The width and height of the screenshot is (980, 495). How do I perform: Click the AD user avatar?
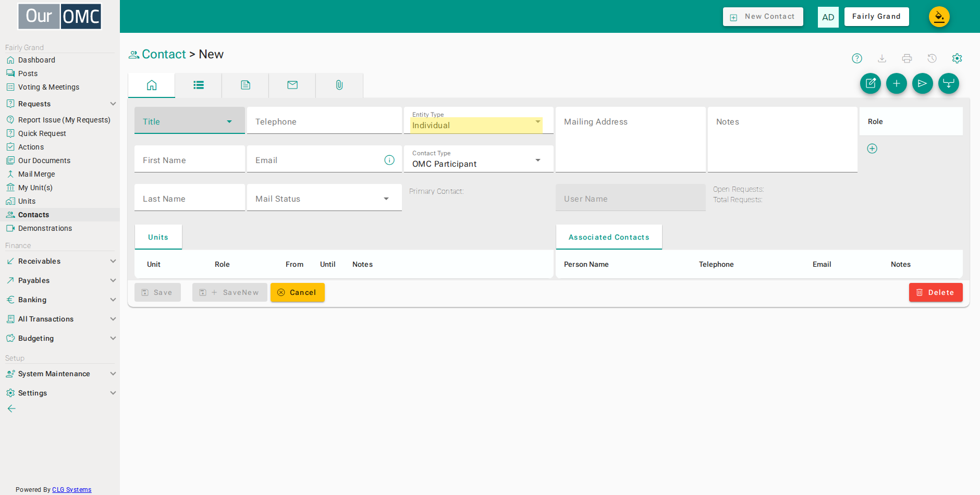point(828,17)
